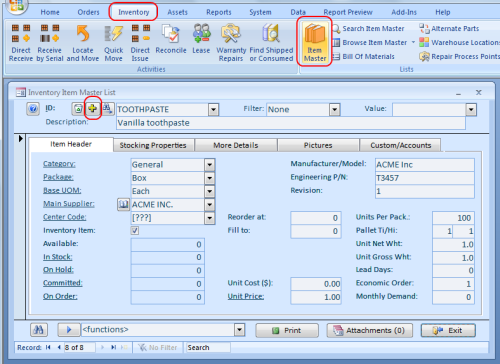The image size is (500, 364).
Task: Follow the Unit Price link
Action: [246, 296]
